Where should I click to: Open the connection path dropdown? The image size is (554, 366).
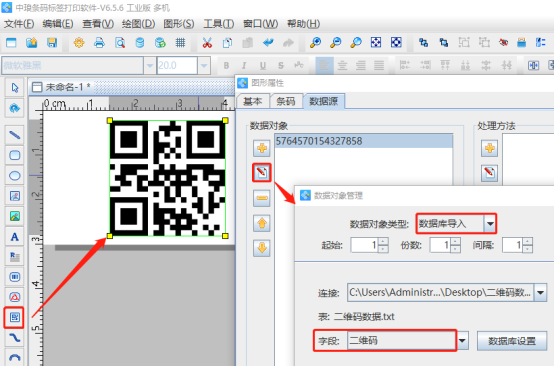pyautogui.click(x=540, y=293)
